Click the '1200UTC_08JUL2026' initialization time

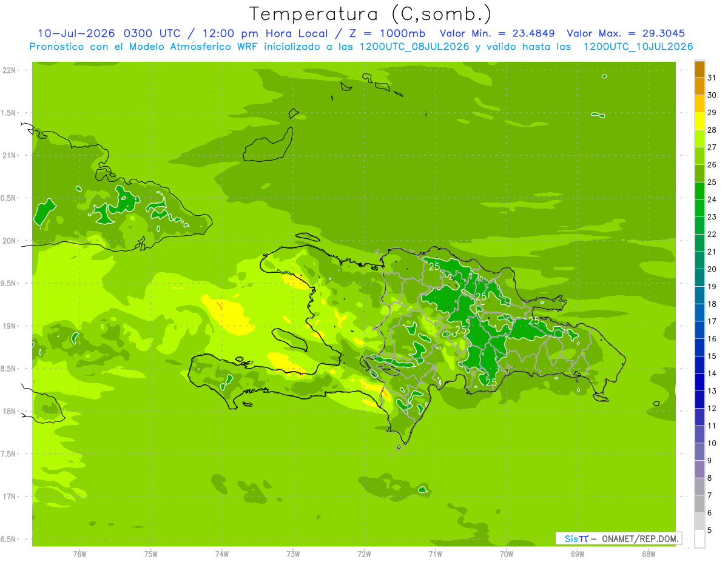(414, 47)
